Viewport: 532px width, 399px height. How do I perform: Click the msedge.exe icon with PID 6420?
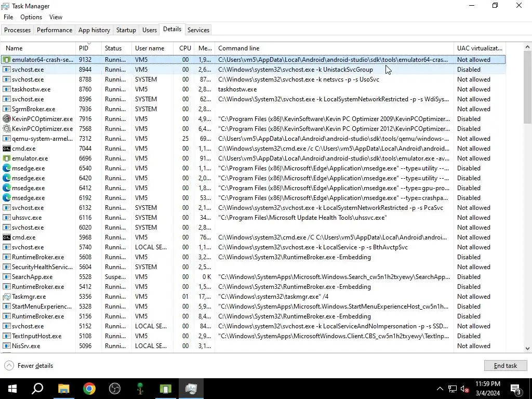click(x=6, y=178)
